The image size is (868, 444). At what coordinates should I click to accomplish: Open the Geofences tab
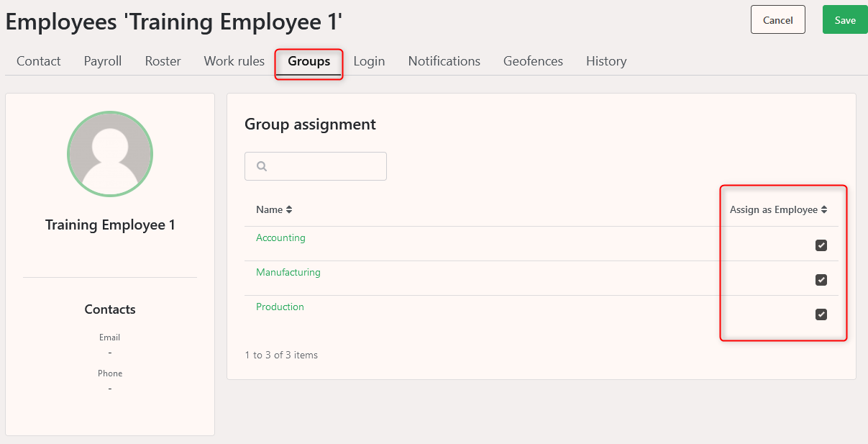pos(534,61)
